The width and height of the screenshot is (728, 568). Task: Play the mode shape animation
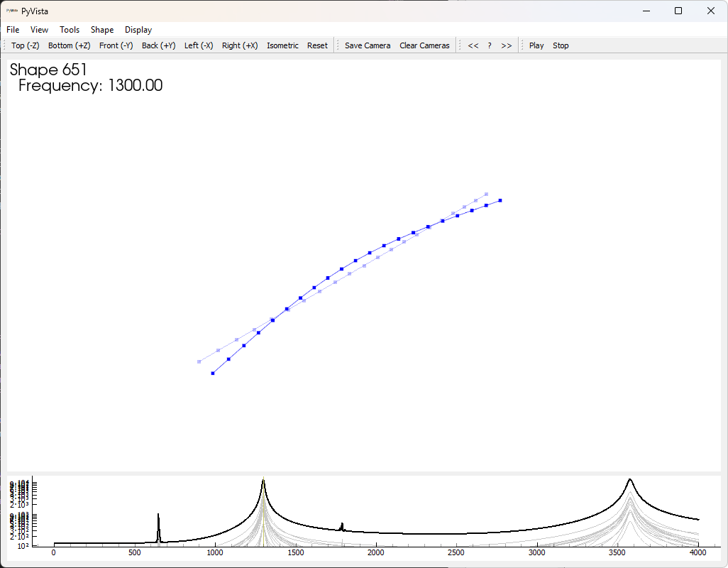tap(536, 45)
